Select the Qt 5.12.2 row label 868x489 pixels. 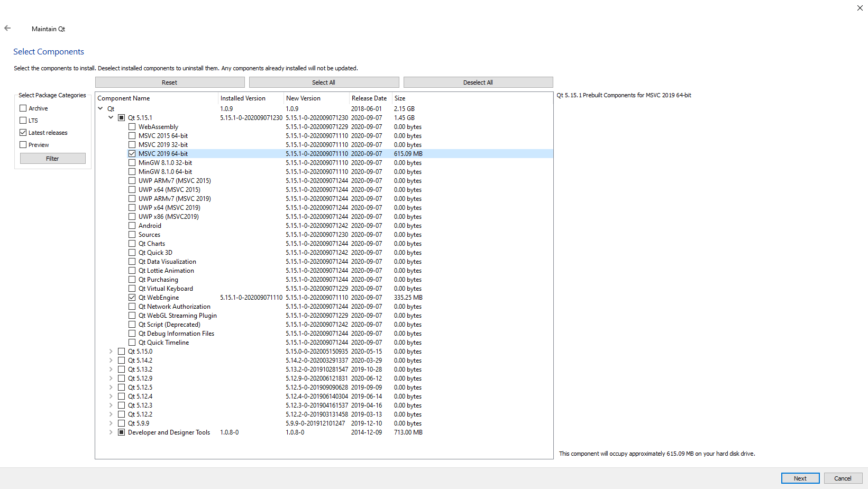pos(140,414)
